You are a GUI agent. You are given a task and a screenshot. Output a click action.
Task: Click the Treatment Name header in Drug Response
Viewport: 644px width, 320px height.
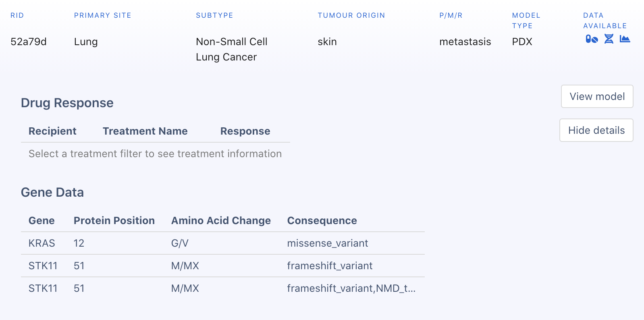point(145,131)
